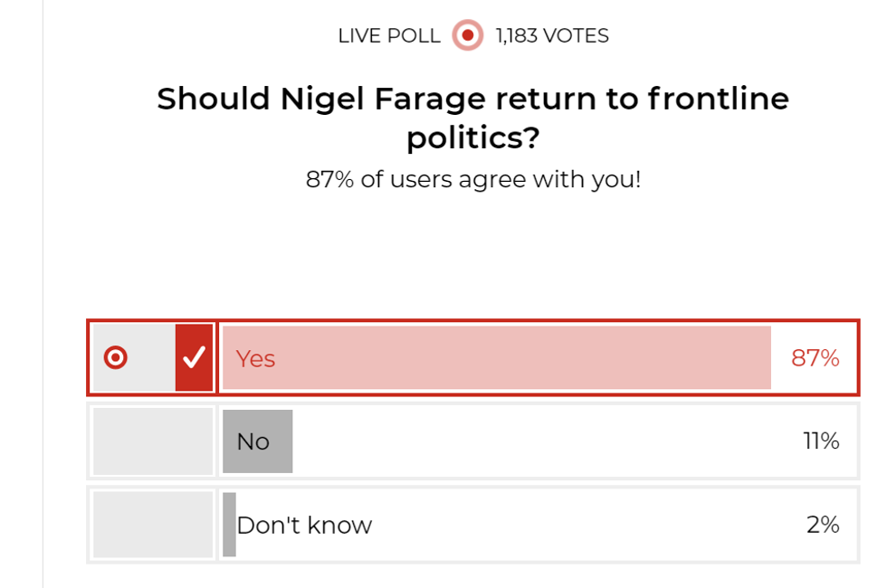This screenshot has width=887, height=588.
Task: Click the LIVE POLL bullseye icon
Action: [466, 36]
